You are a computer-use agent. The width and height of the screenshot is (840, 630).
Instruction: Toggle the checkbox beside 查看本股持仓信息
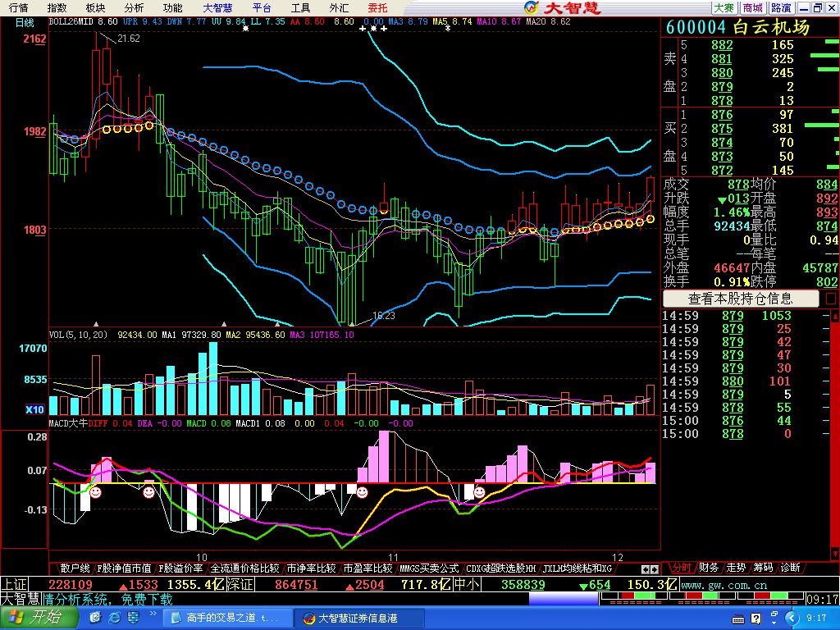[x=831, y=299]
